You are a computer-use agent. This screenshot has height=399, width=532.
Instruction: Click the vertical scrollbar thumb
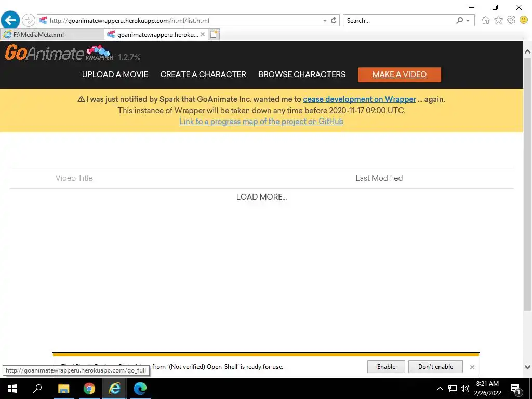[528, 184]
